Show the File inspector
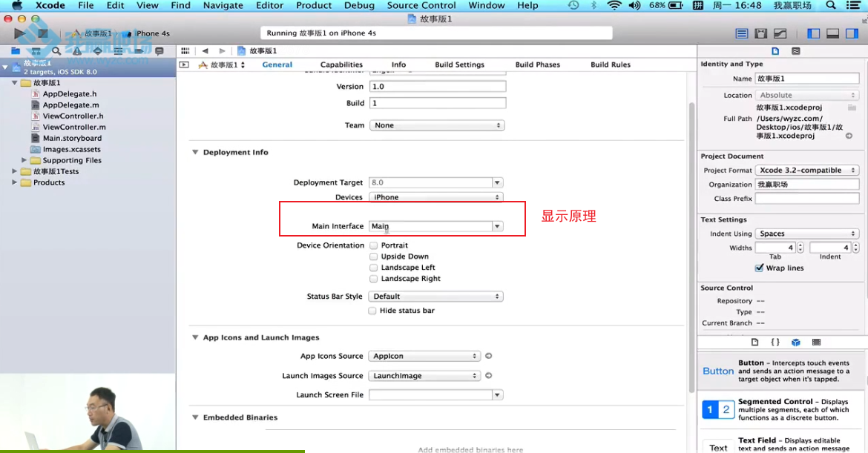The height and width of the screenshot is (453, 868). click(x=775, y=51)
